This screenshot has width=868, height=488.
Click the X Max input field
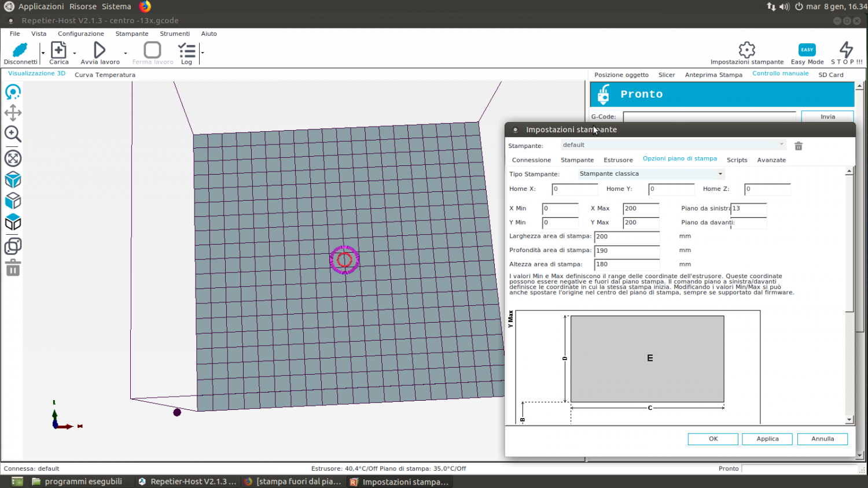tap(641, 209)
